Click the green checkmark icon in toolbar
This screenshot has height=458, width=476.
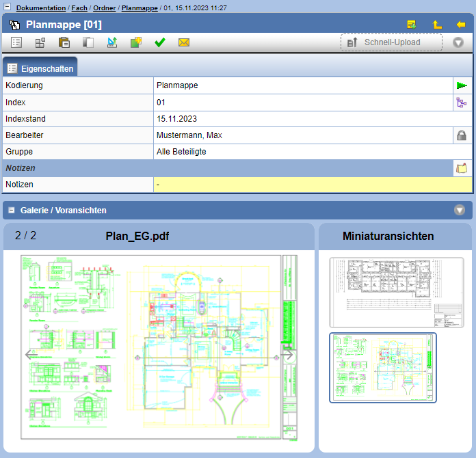[x=160, y=42]
